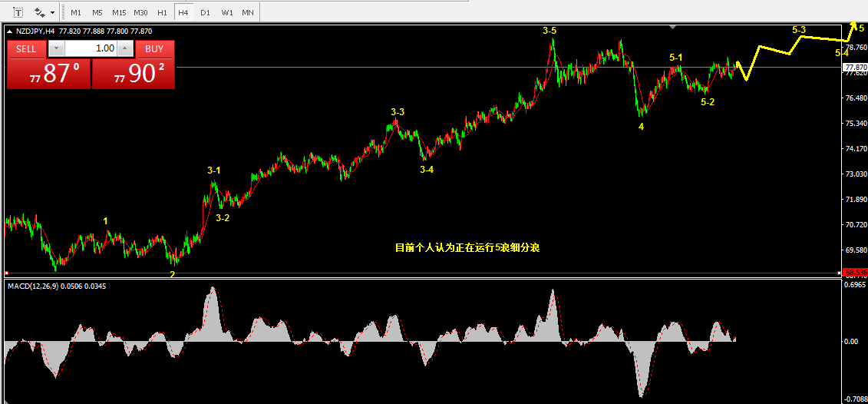Decrease trade volume with down arrow
This screenshot has height=404, width=868.
coord(57,48)
